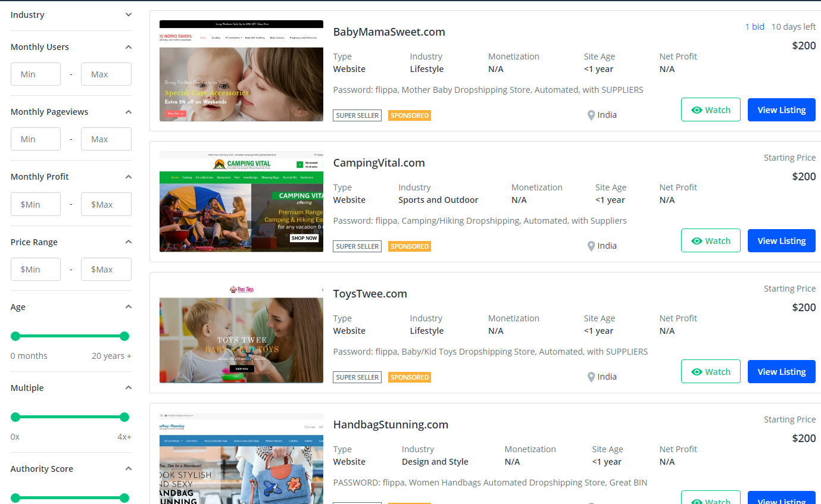Viewport: 821px width, 504px height.
Task: Click the Price Range $Min field
Action: click(36, 270)
